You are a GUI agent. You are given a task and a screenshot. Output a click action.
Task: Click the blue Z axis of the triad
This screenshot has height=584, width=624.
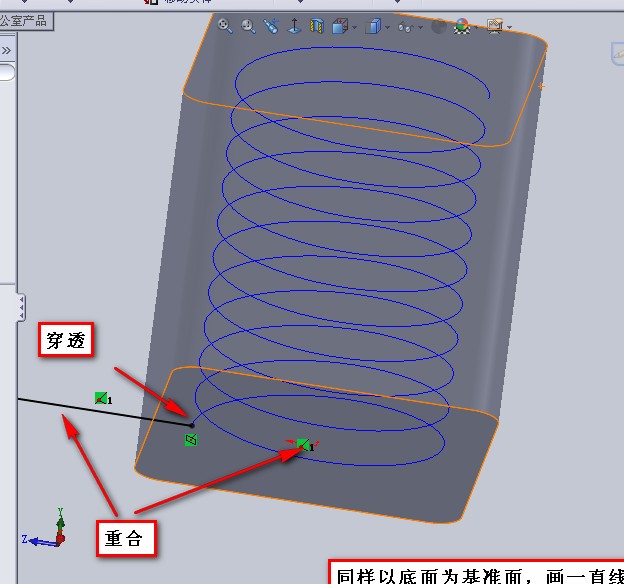[40, 541]
